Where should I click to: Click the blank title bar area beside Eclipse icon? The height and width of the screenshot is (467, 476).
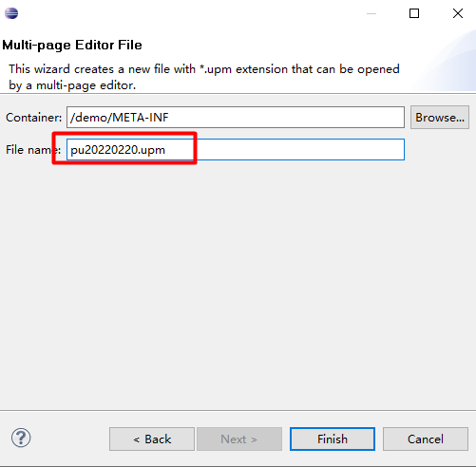(190, 13)
